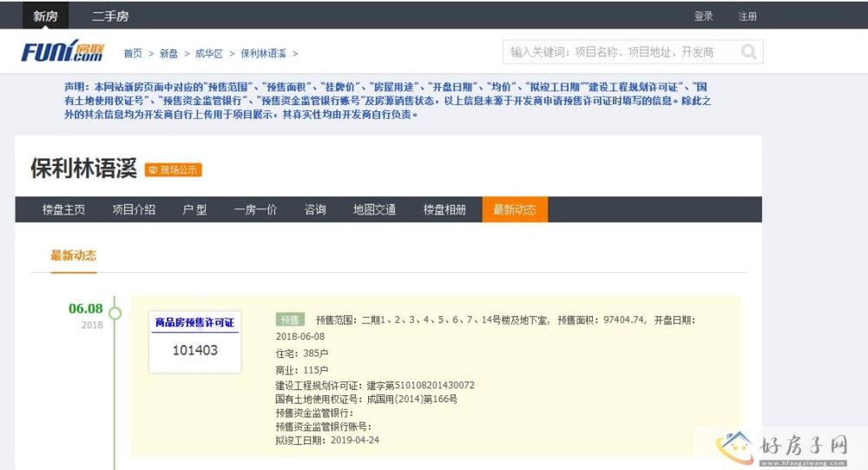Image resolution: width=868 pixels, height=470 pixels.
Task: Click the green 预售 tag
Action: tap(290, 320)
